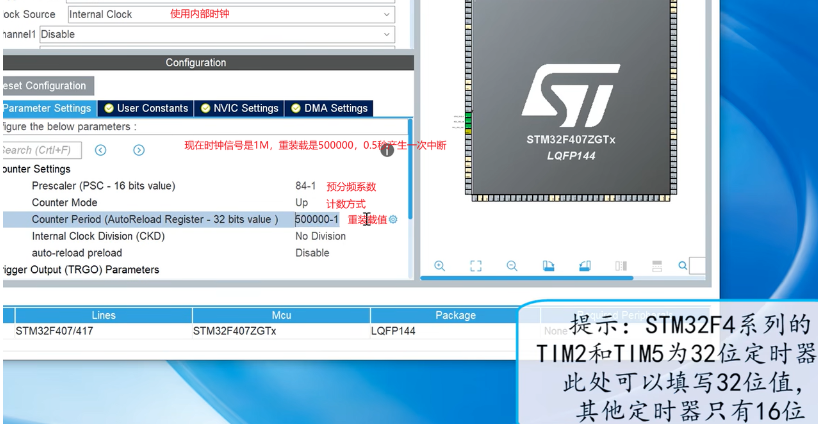
Task: Open the NVIC Settings tab
Action: 239,108
